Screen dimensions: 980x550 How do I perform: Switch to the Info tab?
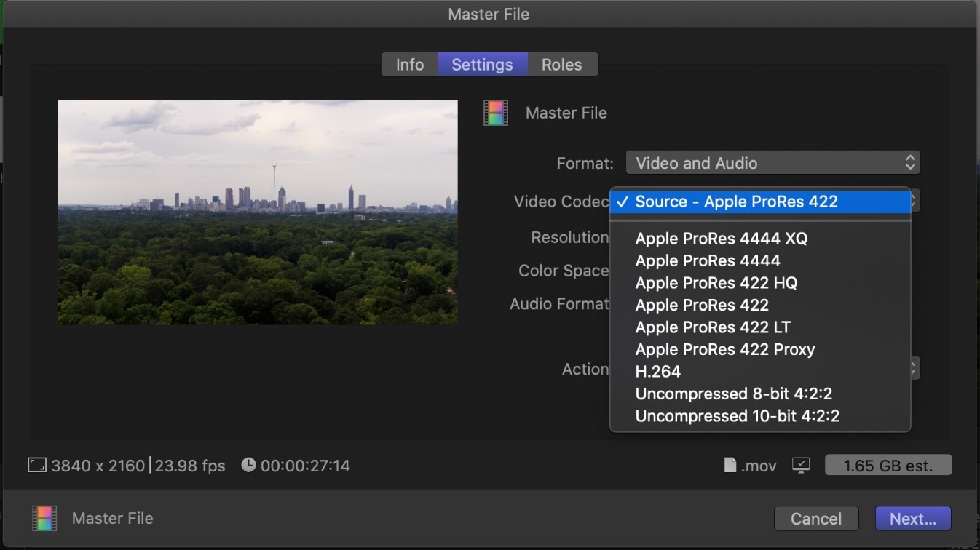click(x=409, y=64)
